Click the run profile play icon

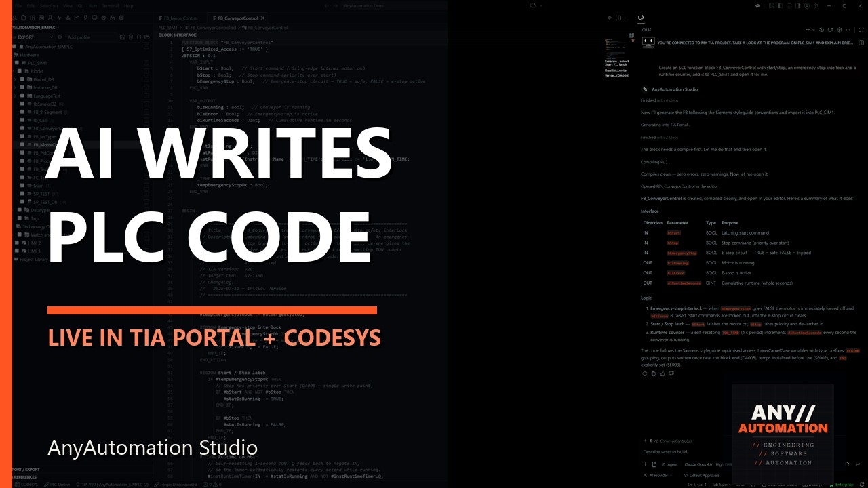(60, 37)
